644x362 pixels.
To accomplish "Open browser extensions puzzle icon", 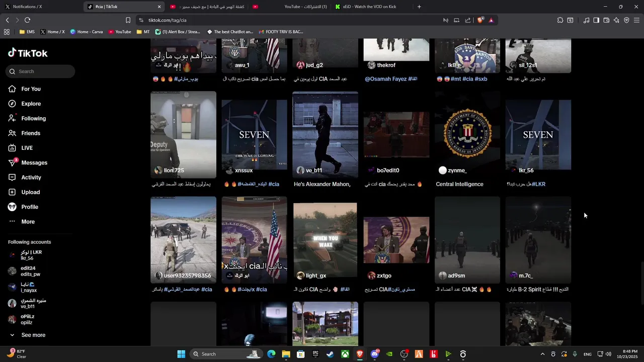I will (x=560, y=20).
